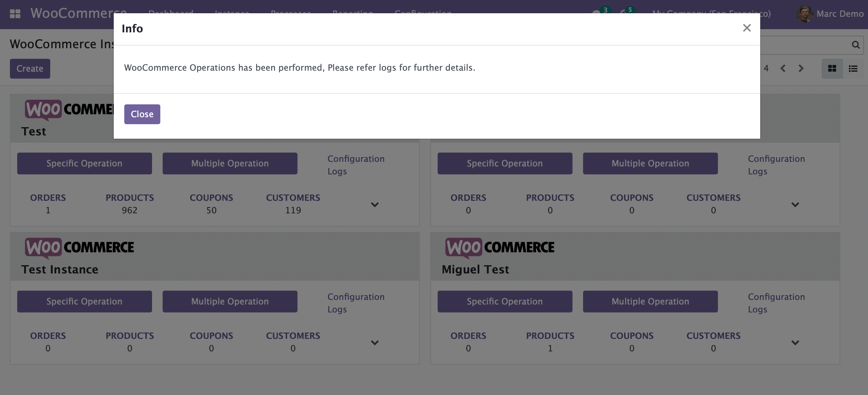Open the search magnifier icon

pyautogui.click(x=855, y=45)
